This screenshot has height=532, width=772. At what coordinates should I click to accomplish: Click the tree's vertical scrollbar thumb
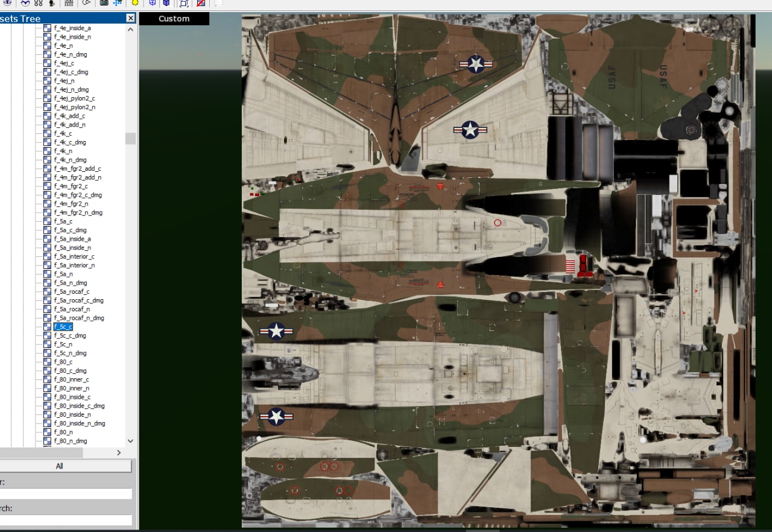pos(130,139)
